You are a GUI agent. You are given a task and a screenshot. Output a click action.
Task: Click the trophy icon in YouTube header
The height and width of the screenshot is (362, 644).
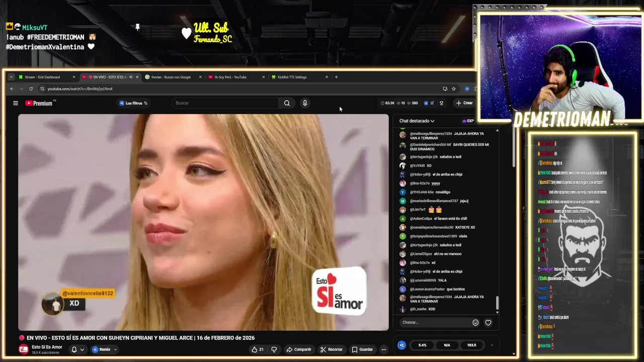pyautogui.click(x=441, y=103)
